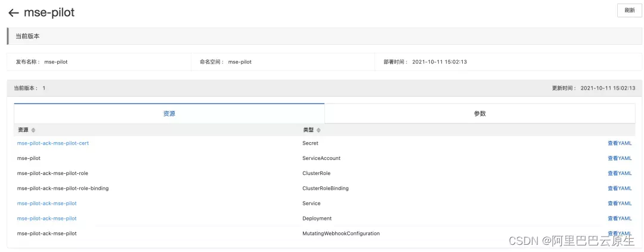Click the 命名空间 mse-pilot value
The image size is (644, 252).
pos(240,62)
